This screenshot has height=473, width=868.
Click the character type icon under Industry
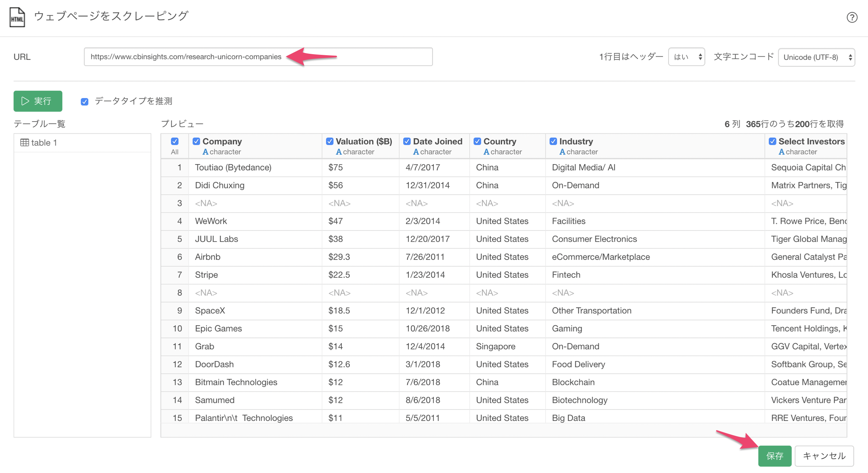point(562,152)
